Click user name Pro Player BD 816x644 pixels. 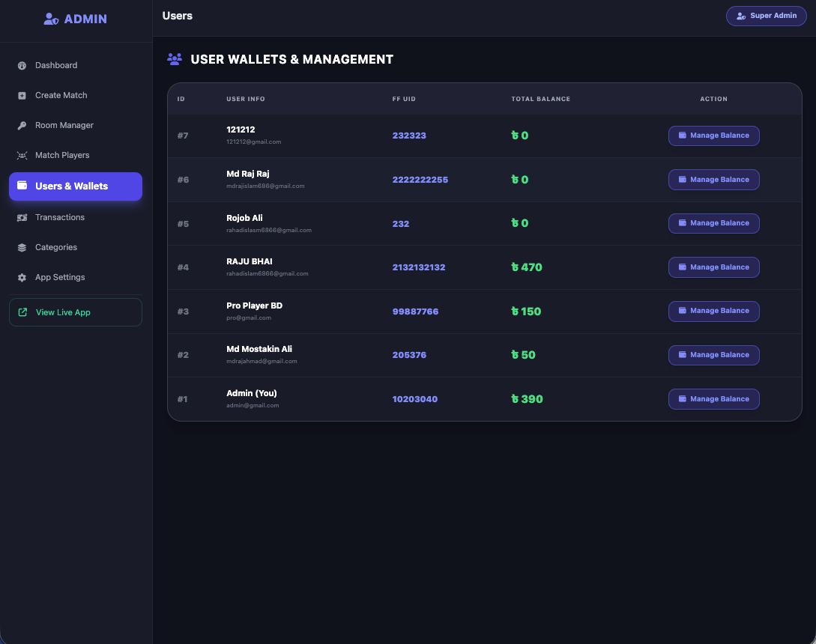point(255,306)
